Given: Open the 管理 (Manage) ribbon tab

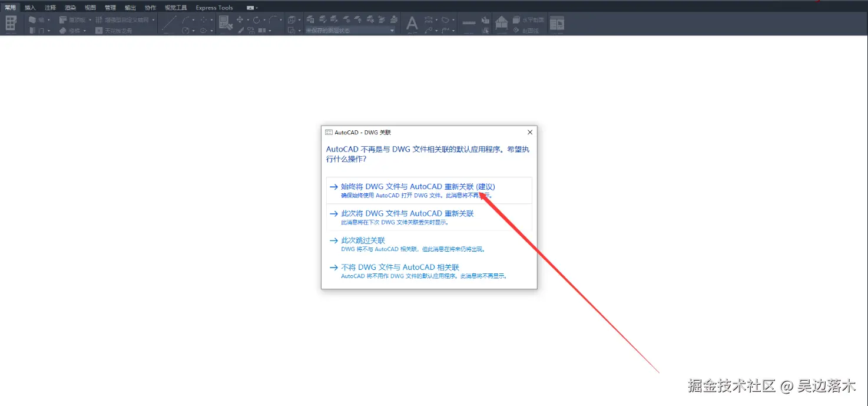Looking at the screenshot, I should [x=110, y=8].
